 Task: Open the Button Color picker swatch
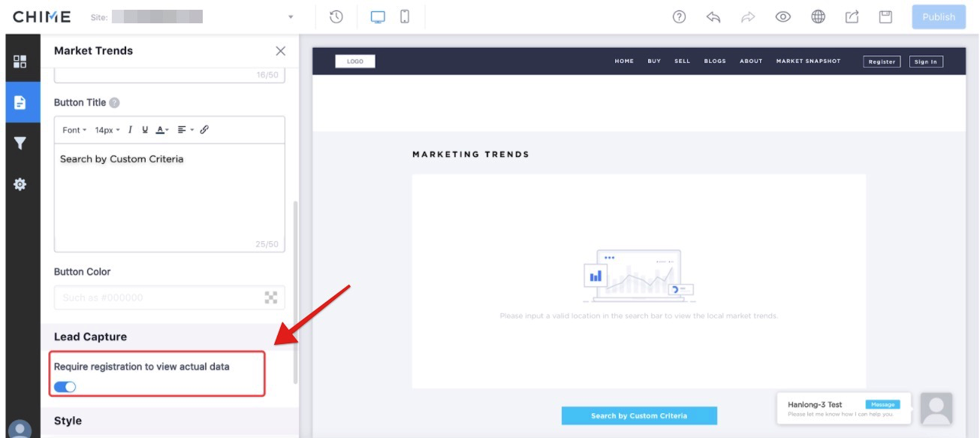271,298
